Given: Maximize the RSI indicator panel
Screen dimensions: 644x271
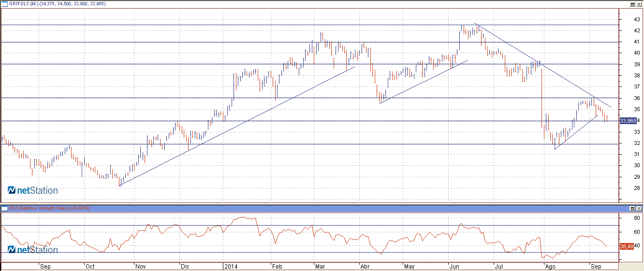Looking at the screenshot, I should pyautogui.click(x=632, y=208).
